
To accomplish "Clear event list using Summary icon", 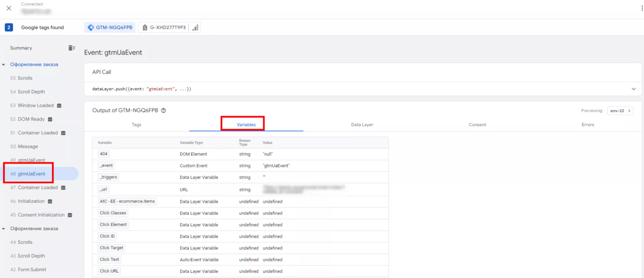I will (x=71, y=48).
